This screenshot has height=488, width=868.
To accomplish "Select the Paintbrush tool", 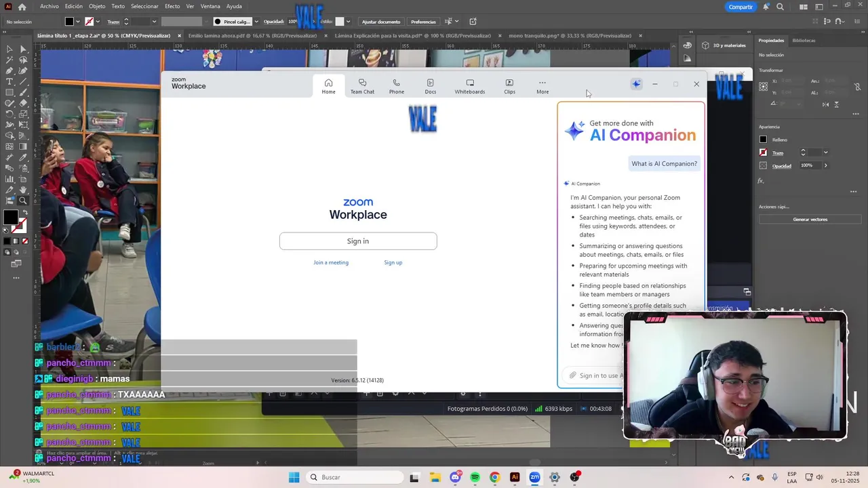I will (23, 92).
